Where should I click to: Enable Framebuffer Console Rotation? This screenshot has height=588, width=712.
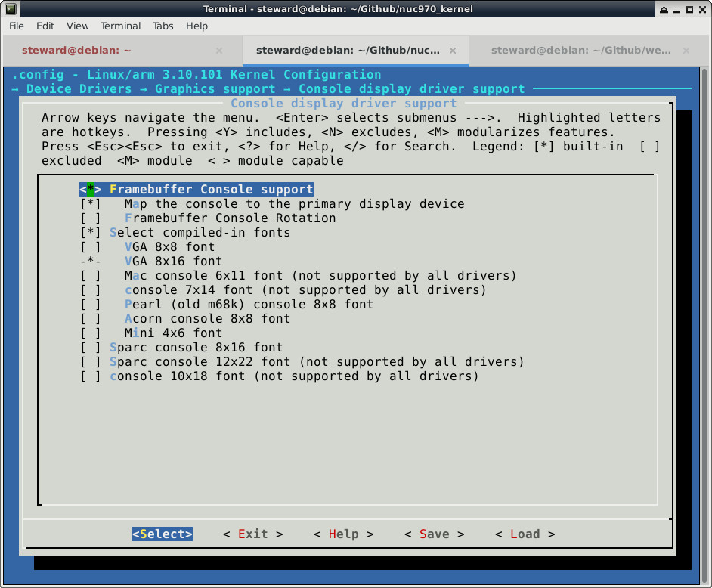point(208,218)
